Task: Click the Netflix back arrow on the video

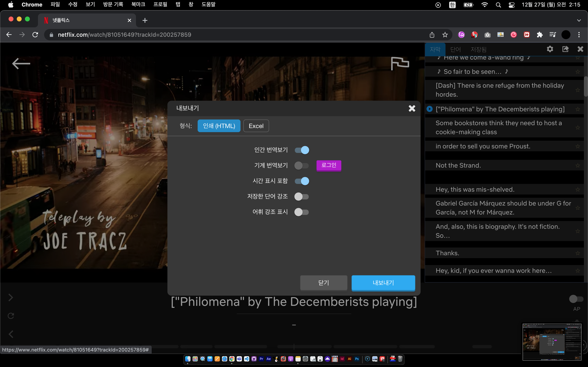Action: pos(21,64)
